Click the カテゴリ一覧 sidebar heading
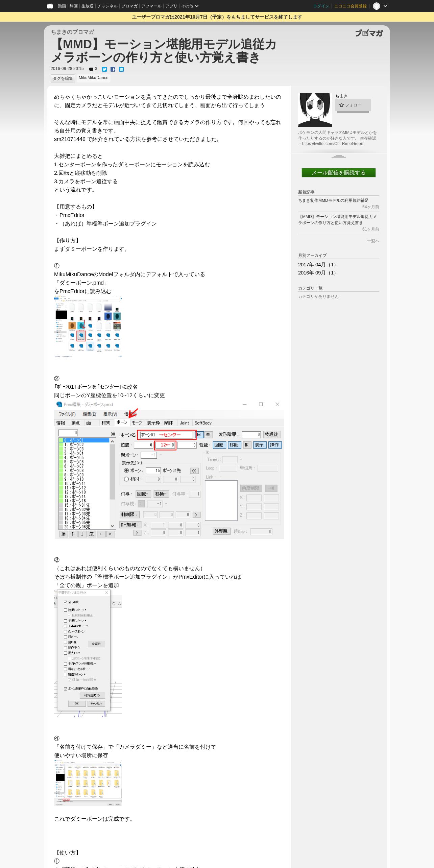434x868 pixels. [x=310, y=288]
